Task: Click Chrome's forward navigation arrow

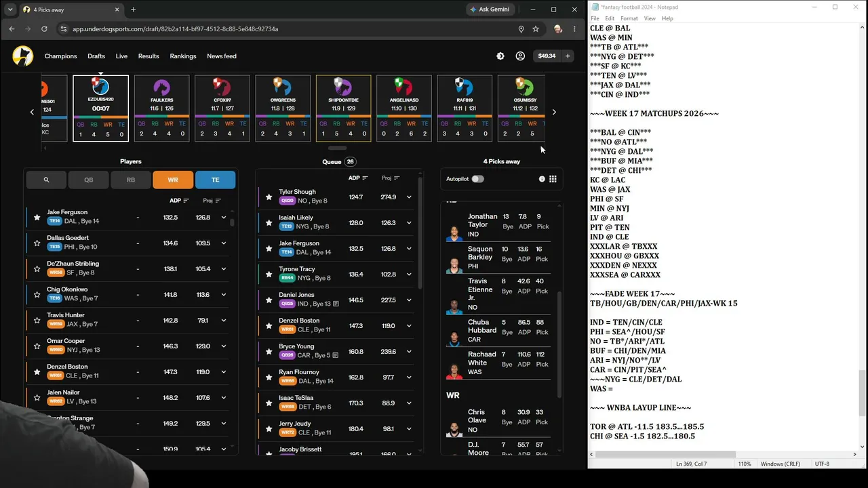Action: [28, 29]
